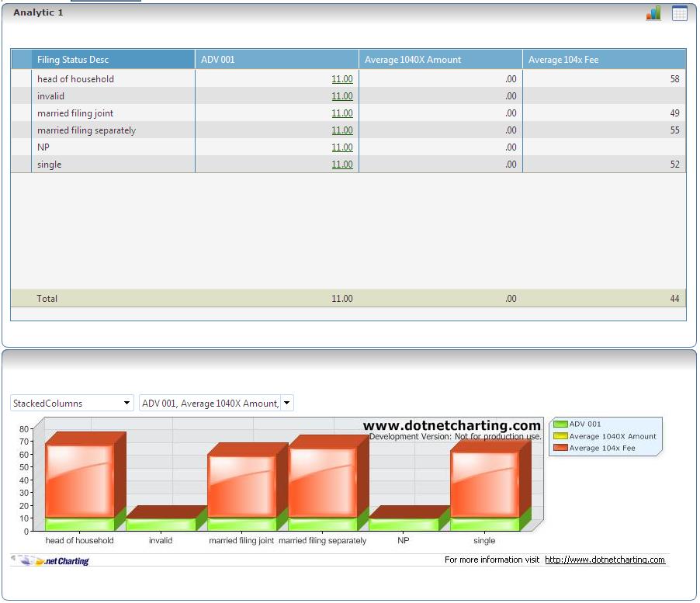Image resolution: width=700 pixels, height=603 pixels.
Task: Click the 'married filing joint' axis label
Action: click(x=241, y=540)
